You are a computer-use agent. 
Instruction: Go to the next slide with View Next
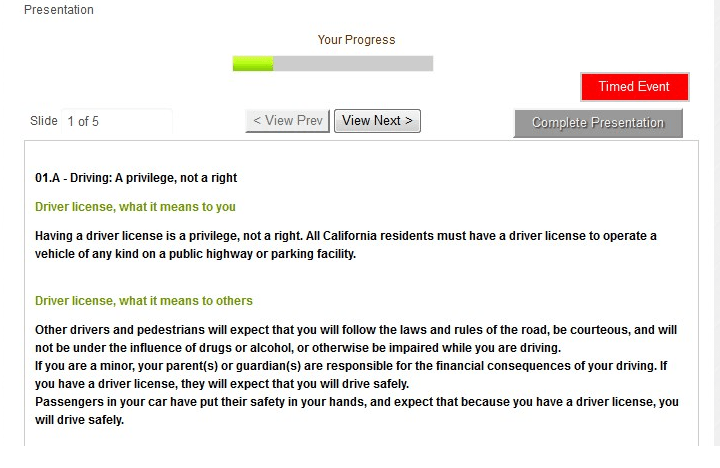click(377, 121)
